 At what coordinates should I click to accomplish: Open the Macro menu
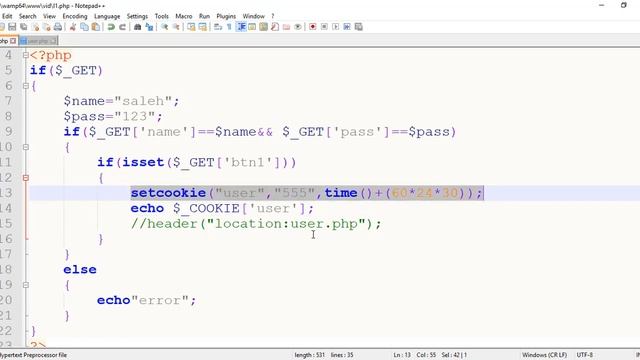tap(184, 16)
